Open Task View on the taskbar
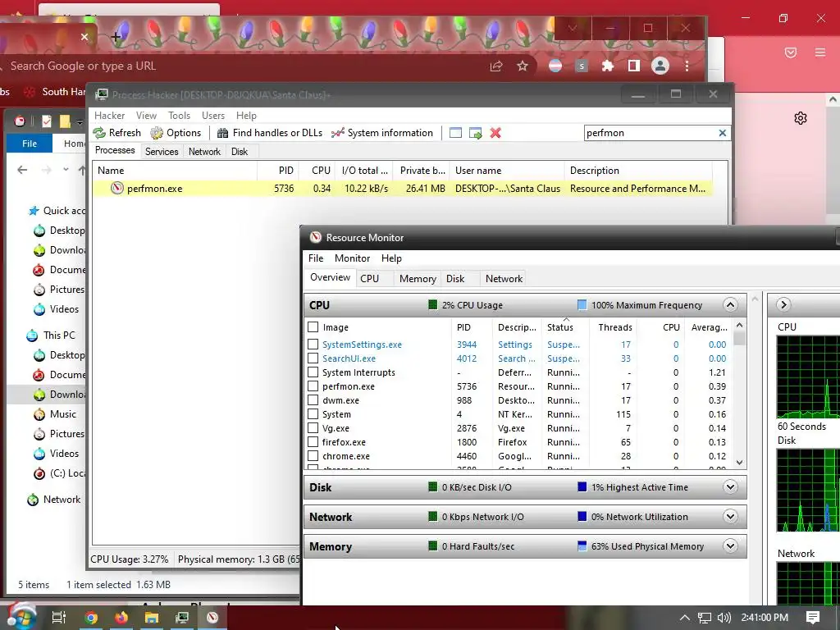The height and width of the screenshot is (630, 840). [x=58, y=617]
